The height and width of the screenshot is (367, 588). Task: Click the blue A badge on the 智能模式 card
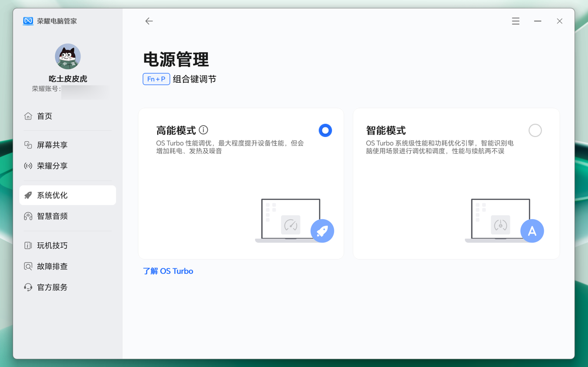[532, 231]
